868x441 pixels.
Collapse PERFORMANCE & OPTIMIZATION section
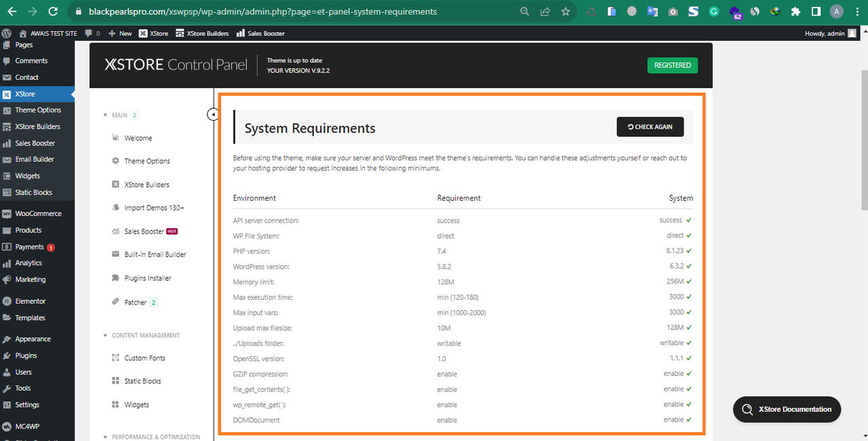click(105, 437)
